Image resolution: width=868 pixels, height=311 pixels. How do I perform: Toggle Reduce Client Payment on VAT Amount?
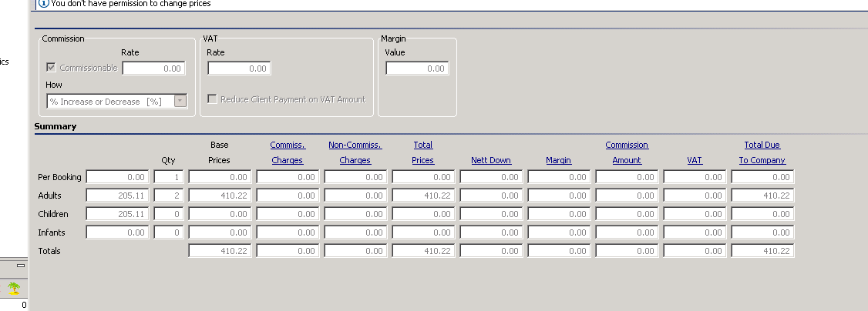[212, 99]
